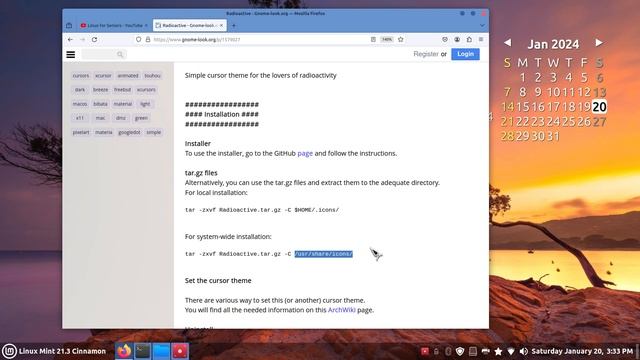This screenshot has height=360, width=640.
Task: Select day 20 in the calendar widget
Action: [599, 107]
